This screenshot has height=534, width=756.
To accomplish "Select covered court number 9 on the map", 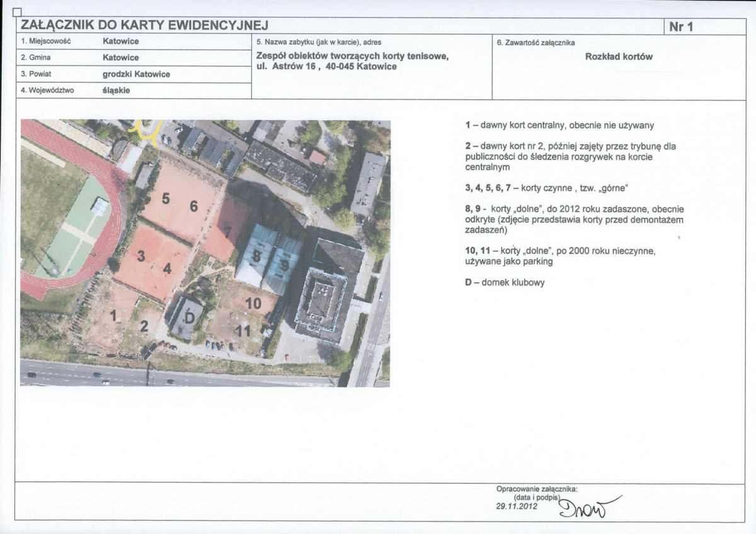I will (285, 264).
